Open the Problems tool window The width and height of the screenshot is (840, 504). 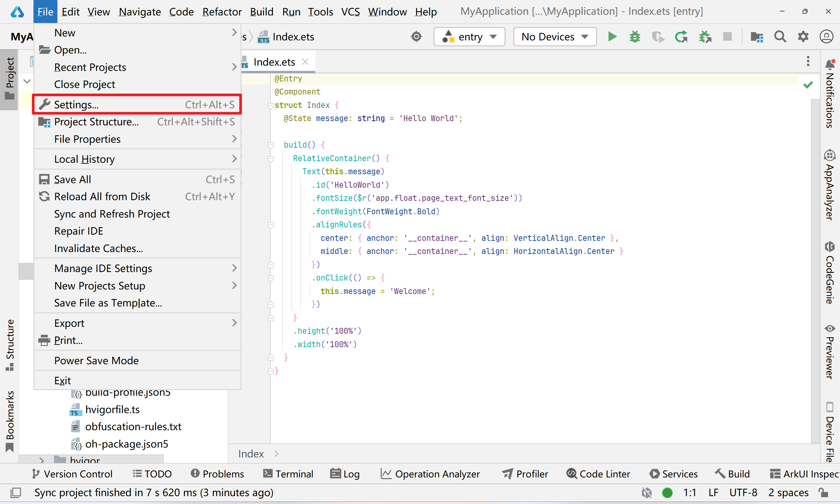click(217, 474)
